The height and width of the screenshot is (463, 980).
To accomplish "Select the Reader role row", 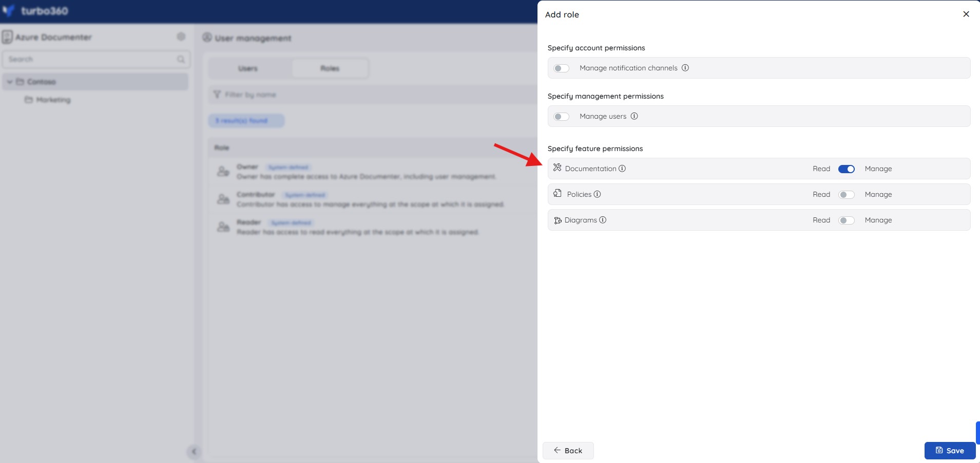I will coord(373,227).
